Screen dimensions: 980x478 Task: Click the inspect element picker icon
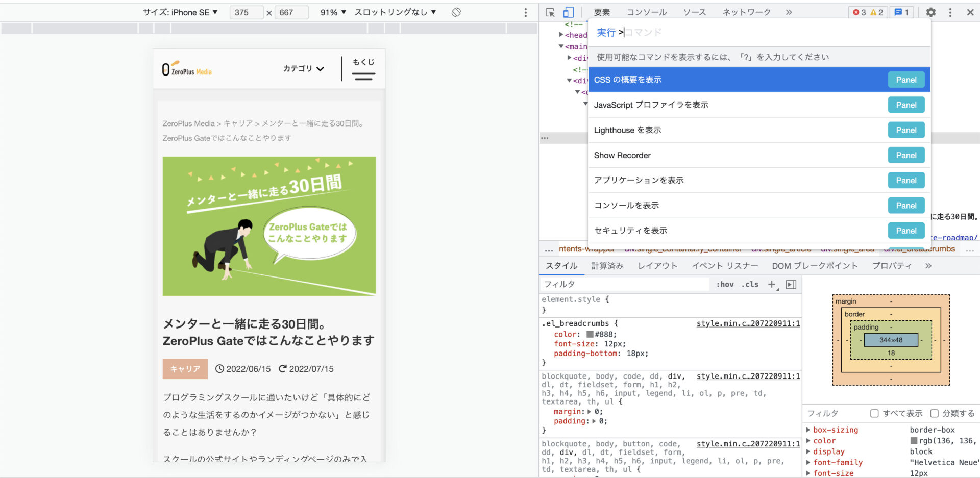[x=550, y=12]
